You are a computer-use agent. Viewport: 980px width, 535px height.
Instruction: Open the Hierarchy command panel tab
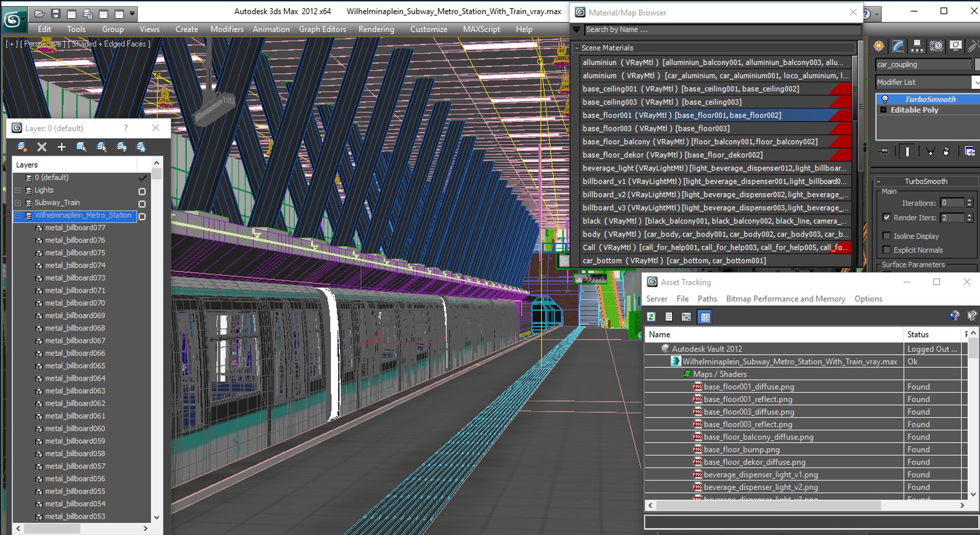click(x=917, y=46)
